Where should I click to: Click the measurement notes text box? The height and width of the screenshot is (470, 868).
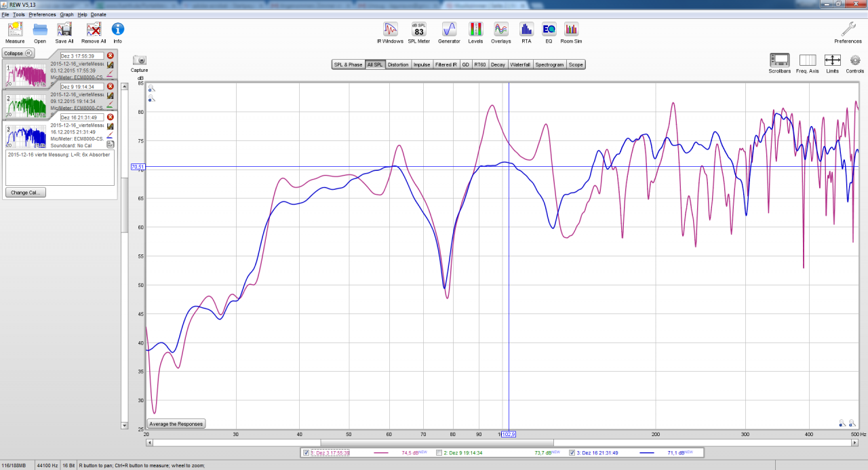pyautogui.click(x=60, y=168)
